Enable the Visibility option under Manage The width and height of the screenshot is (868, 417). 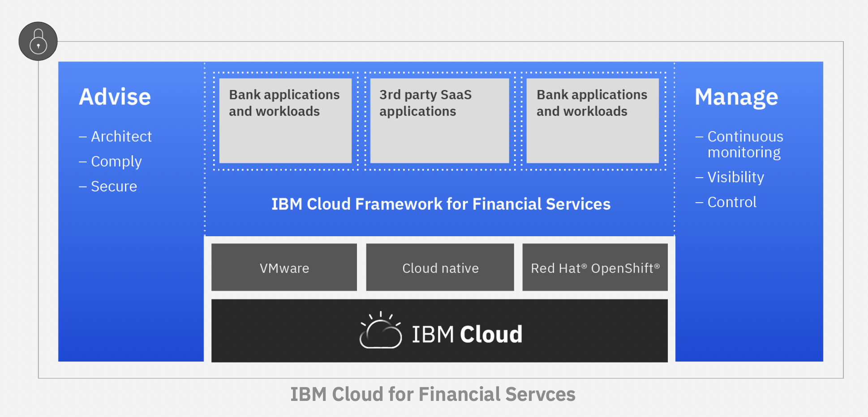pyautogui.click(x=736, y=177)
